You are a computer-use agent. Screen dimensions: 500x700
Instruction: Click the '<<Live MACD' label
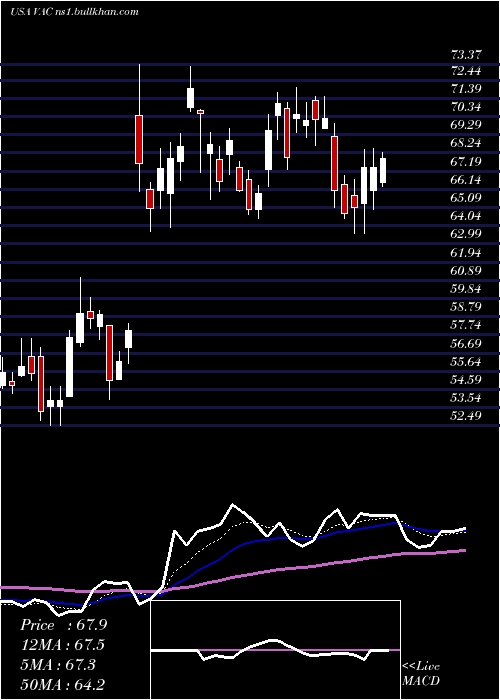[421, 673]
